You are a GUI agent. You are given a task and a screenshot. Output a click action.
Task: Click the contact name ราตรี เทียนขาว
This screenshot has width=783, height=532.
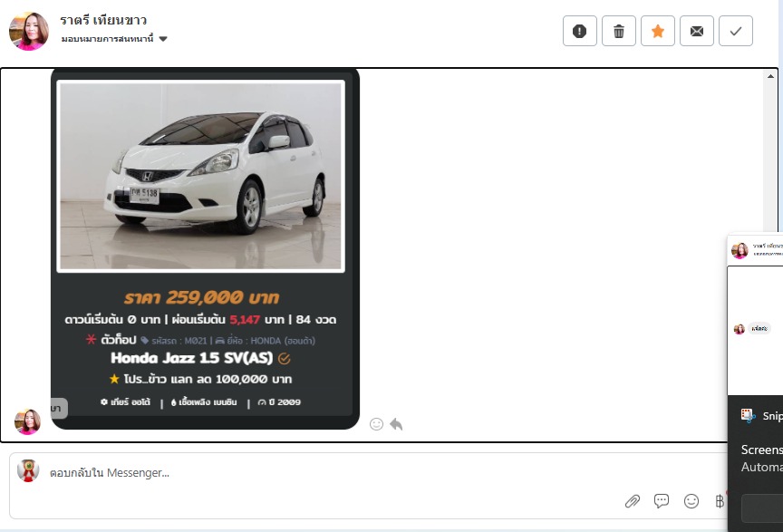pos(103,20)
